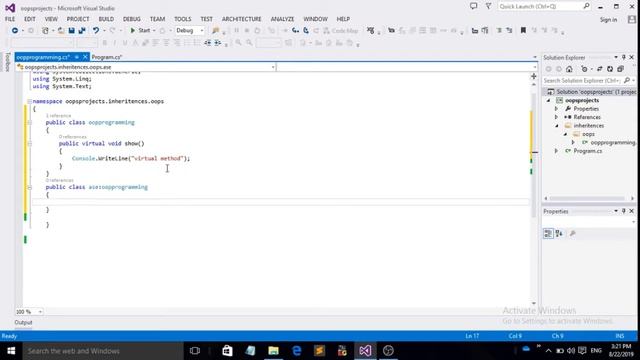The width and height of the screenshot is (640, 360).
Task: Expand the Properties node in Solution Explorer
Action: pyautogui.click(x=556, y=109)
